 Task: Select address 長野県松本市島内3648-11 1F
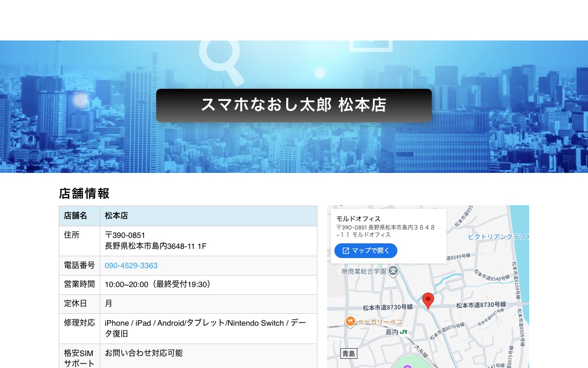(x=156, y=247)
